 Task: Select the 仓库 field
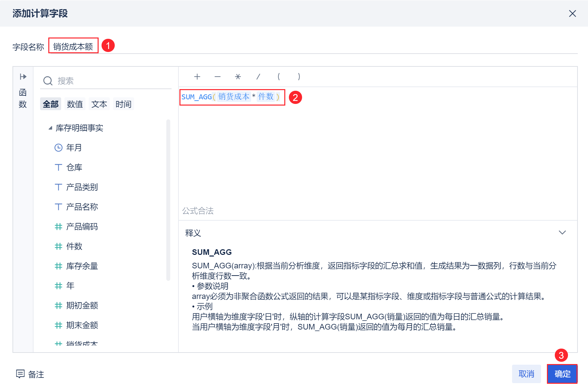pyautogui.click(x=74, y=167)
